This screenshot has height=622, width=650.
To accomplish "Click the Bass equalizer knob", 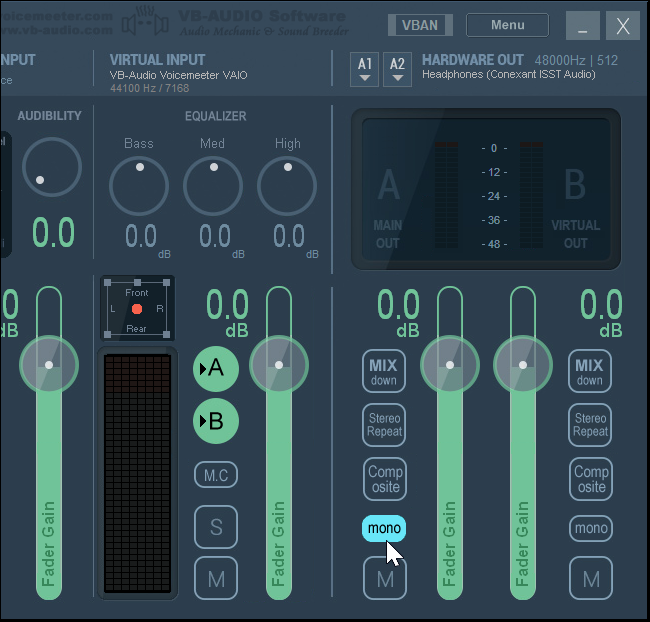I will (x=139, y=186).
